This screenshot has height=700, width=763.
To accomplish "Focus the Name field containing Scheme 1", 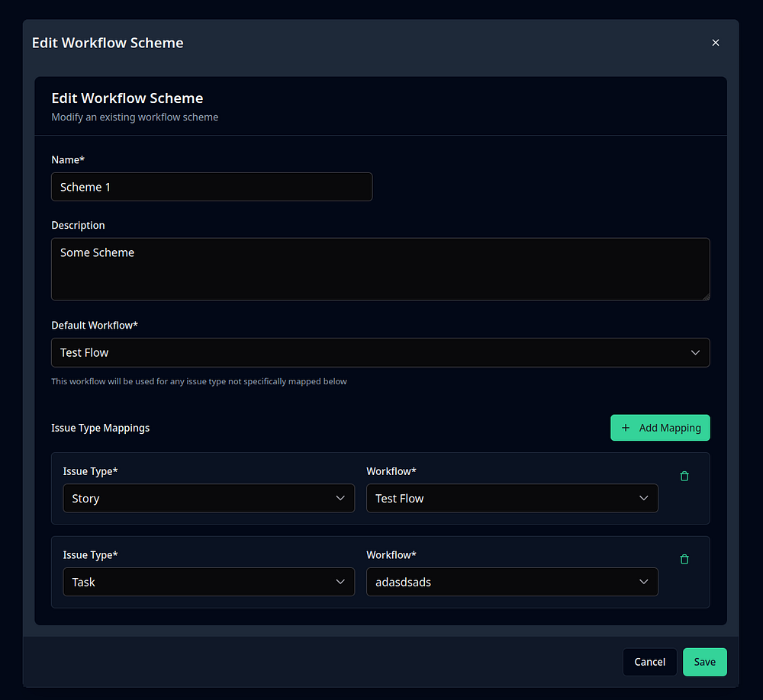I will coord(211,187).
